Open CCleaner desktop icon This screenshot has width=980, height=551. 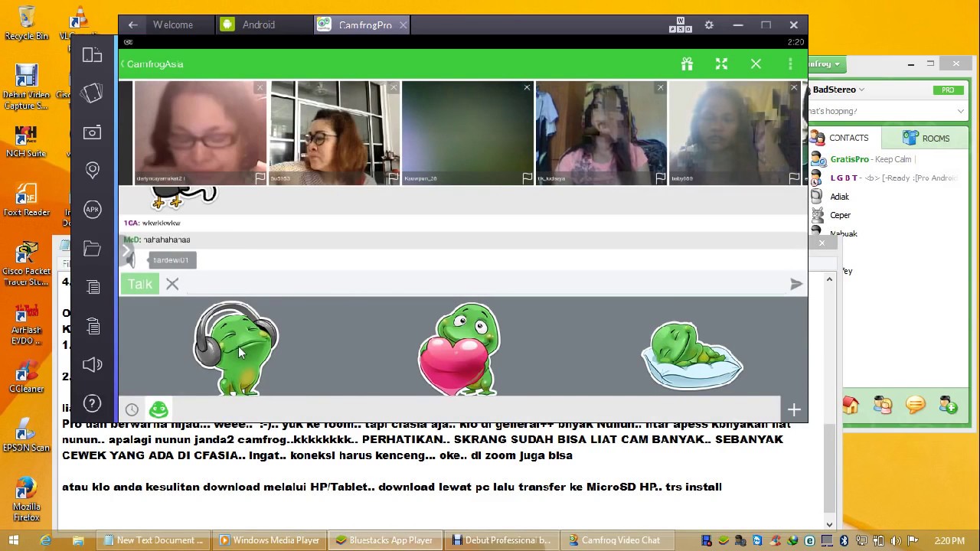(26, 377)
